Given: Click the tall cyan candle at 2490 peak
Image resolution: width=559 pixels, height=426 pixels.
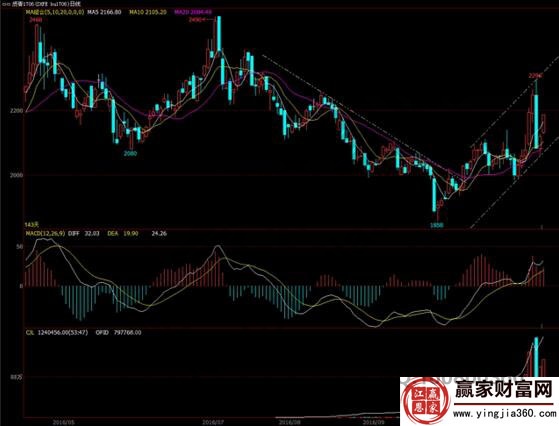Looking at the screenshot, I should [219, 34].
